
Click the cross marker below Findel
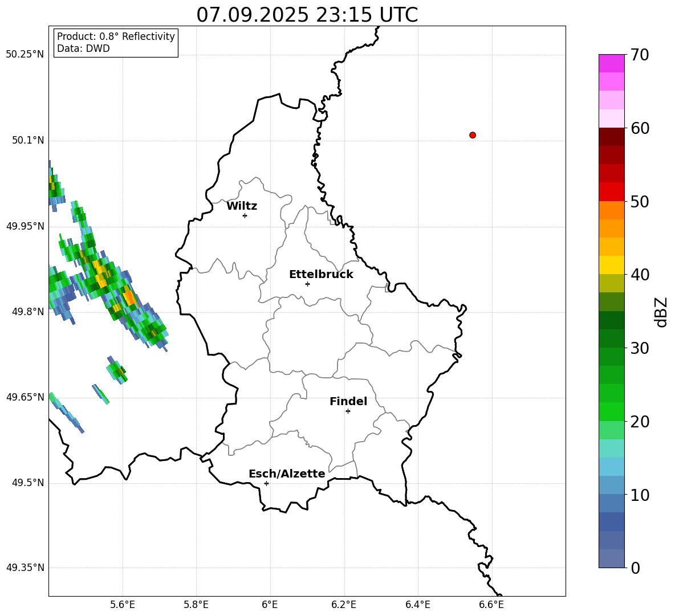click(348, 411)
